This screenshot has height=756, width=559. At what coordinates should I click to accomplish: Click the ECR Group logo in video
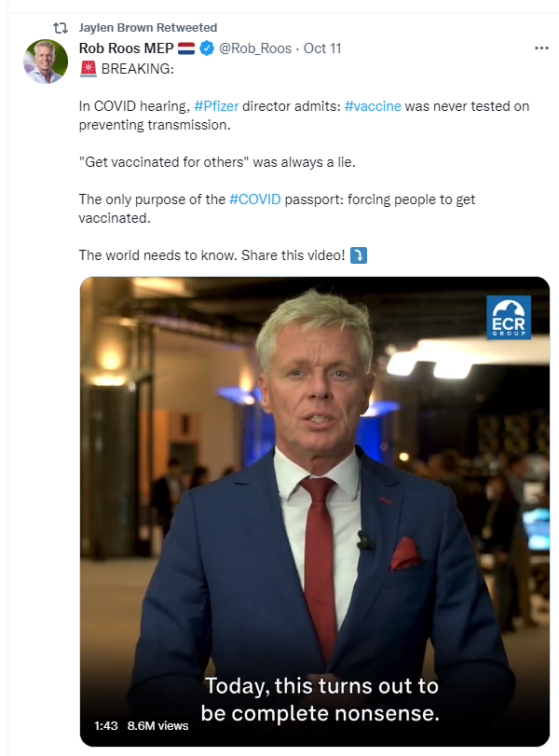[x=509, y=317]
